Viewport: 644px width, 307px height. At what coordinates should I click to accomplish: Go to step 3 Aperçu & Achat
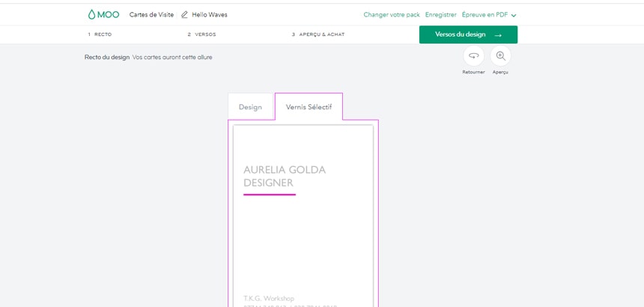pos(318,34)
